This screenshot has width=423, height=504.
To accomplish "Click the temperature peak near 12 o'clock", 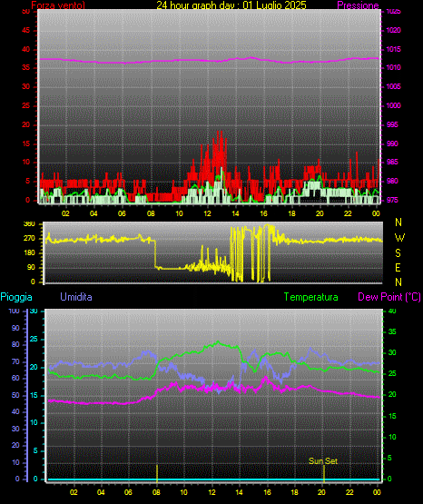I will 218,341.
